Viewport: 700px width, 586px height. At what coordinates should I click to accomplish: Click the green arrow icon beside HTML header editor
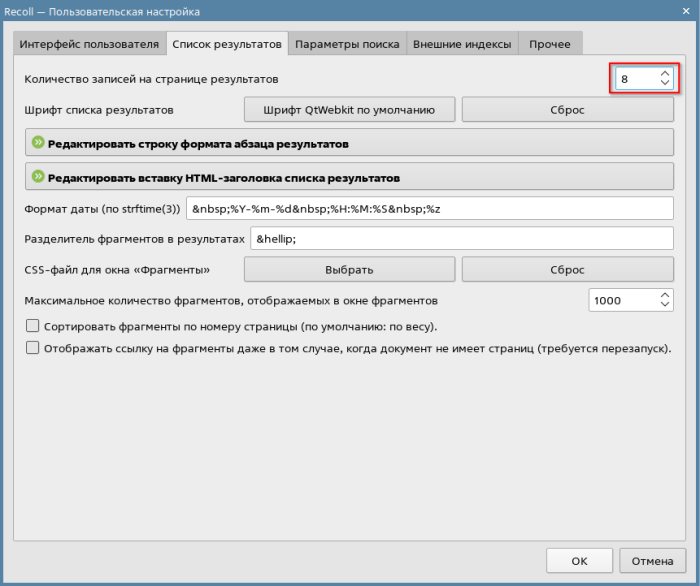coord(39,177)
